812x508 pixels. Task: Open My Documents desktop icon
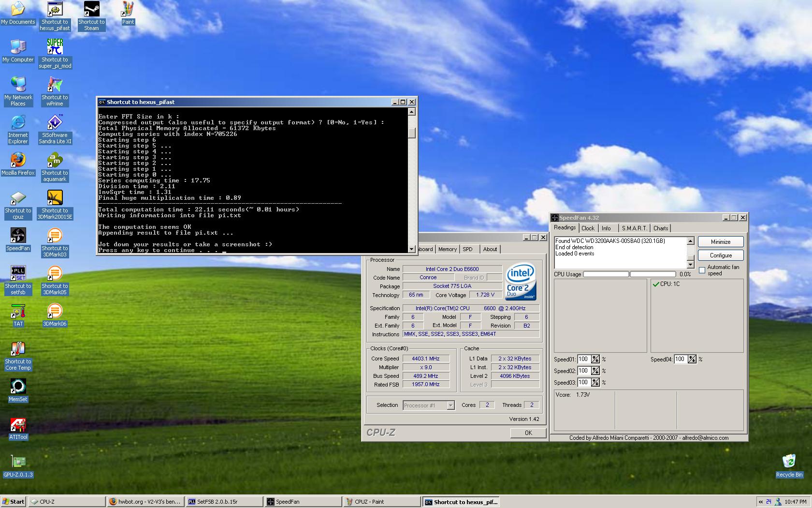[x=18, y=13]
